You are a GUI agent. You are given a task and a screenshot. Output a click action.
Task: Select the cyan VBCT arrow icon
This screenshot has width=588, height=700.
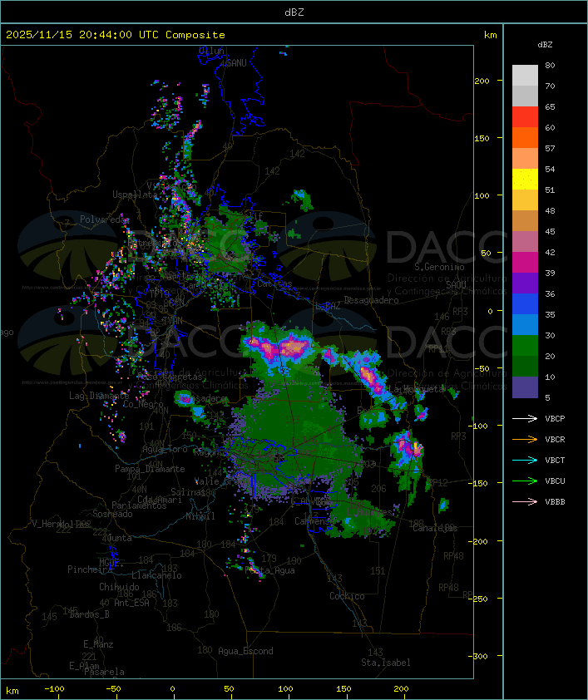tap(525, 460)
